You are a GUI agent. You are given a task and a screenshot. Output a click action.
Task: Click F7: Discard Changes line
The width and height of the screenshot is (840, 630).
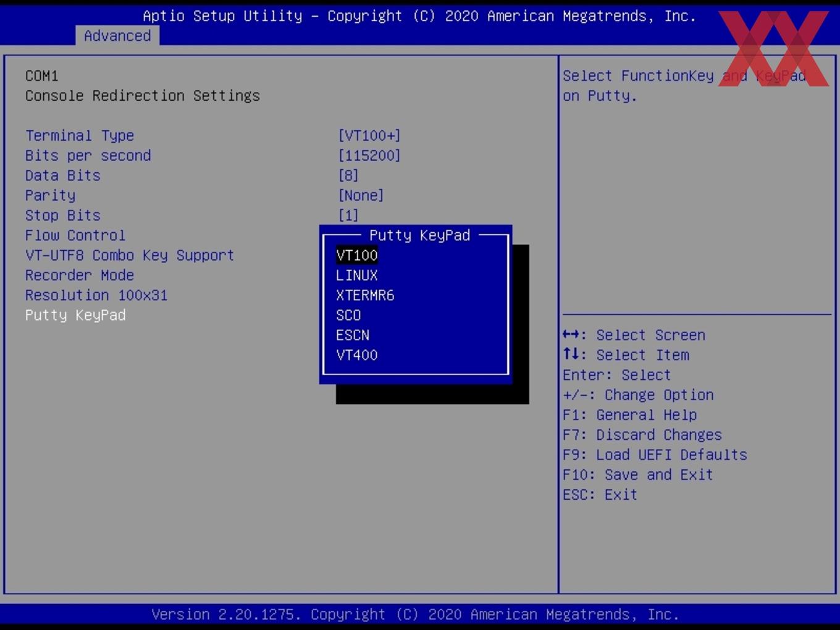642,435
